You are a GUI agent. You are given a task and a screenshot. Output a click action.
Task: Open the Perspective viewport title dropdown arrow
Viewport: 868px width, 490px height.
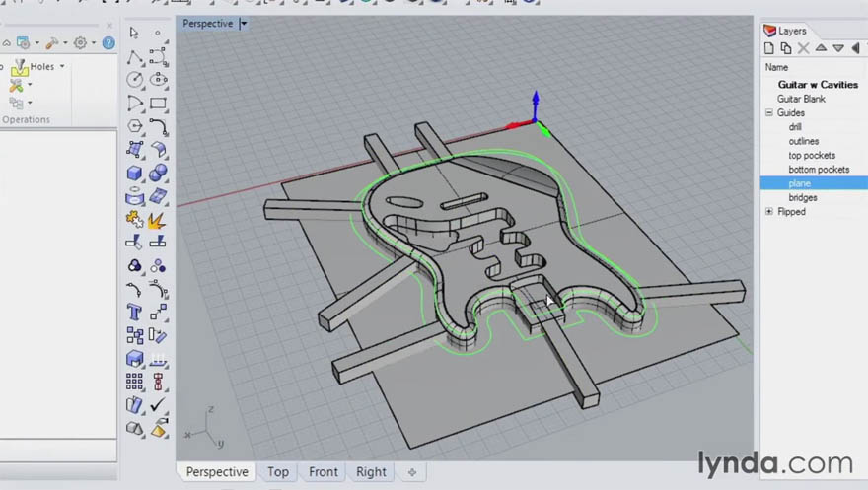pos(243,24)
